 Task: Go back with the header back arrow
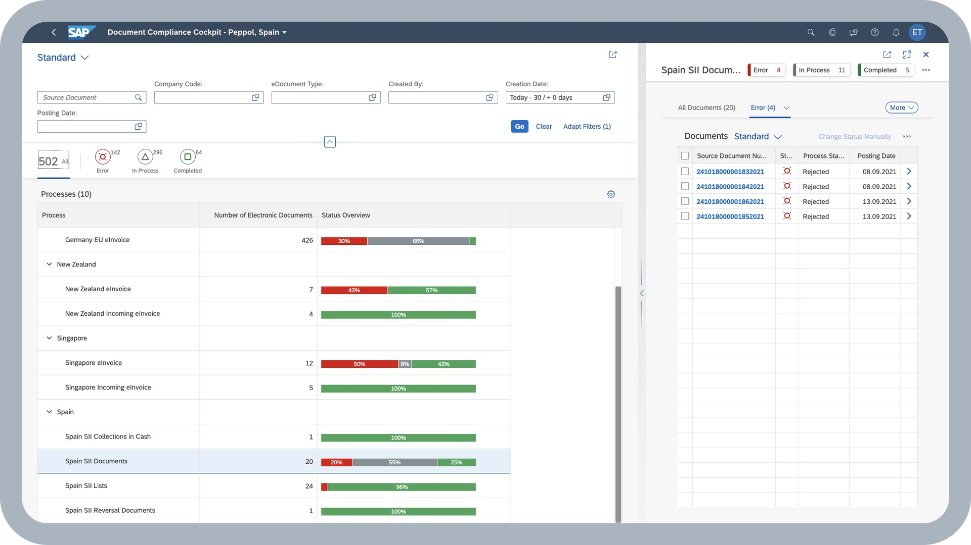point(54,32)
